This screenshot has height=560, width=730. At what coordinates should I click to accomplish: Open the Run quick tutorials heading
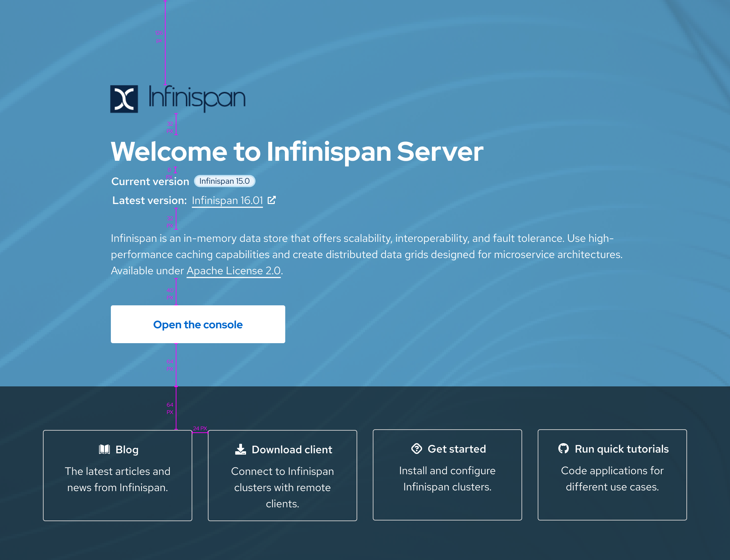coord(622,449)
